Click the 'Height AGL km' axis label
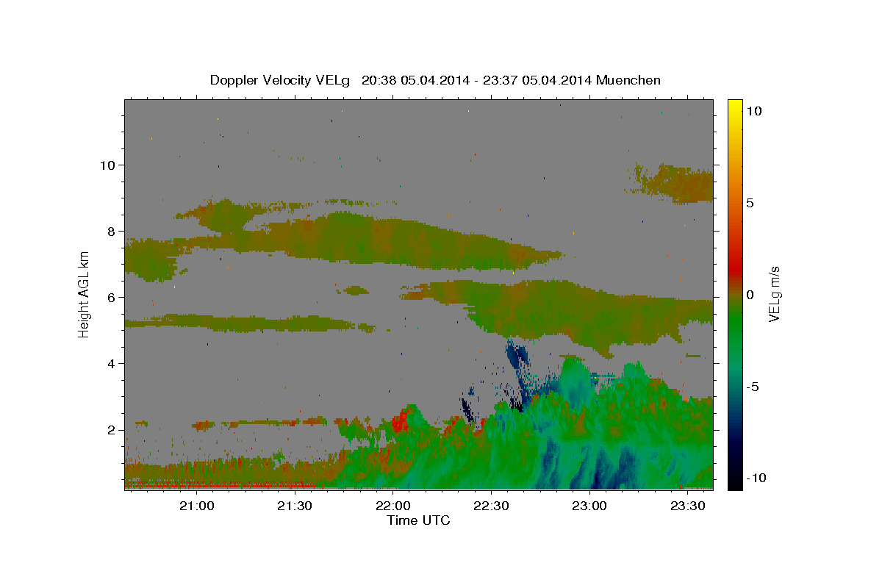The image size is (882, 588). (85, 294)
